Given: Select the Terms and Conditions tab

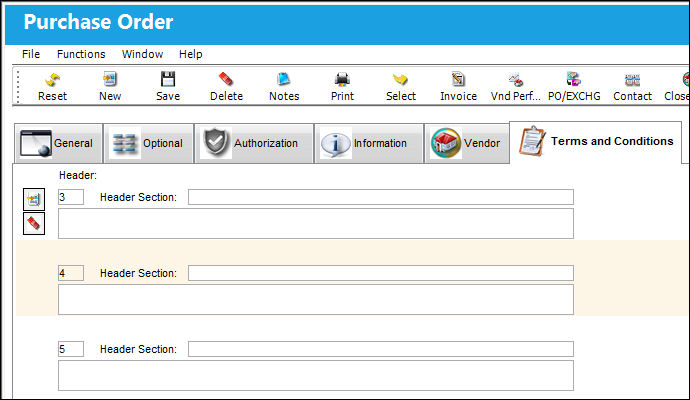Looking at the screenshot, I should [x=595, y=142].
